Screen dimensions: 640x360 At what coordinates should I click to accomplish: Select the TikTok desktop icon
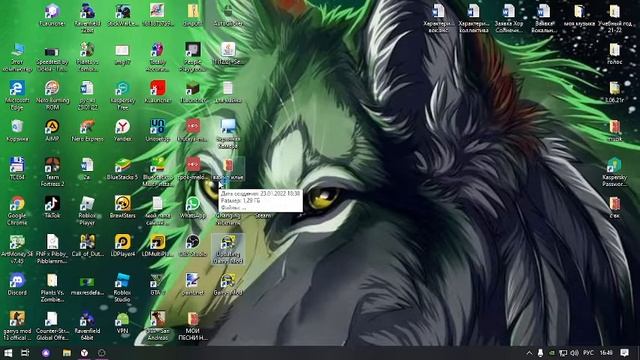pyautogui.click(x=52, y=207)
